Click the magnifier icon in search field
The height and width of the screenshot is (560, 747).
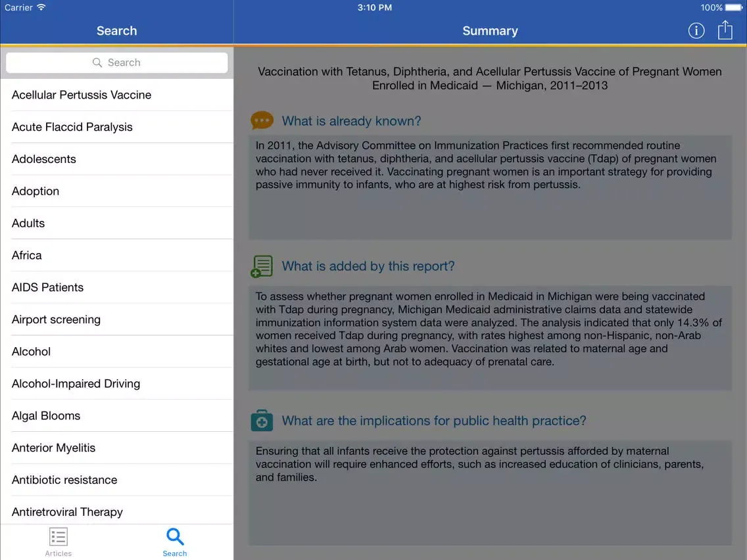(97, 62)
